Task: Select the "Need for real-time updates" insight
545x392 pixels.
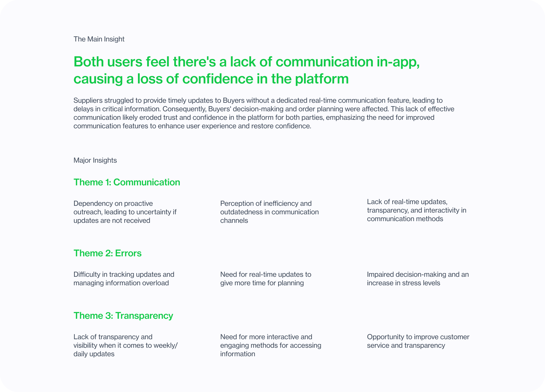Action: [266, 279]
